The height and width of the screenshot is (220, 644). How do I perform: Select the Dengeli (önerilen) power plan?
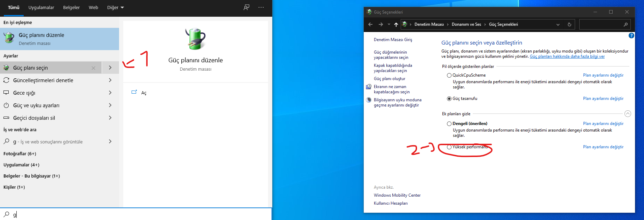[x=449, y=124]
